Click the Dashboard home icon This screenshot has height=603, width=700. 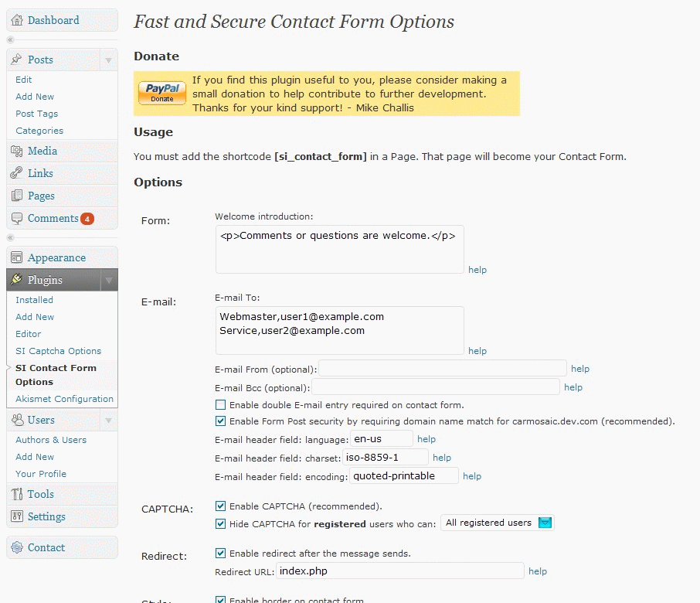pyautogui.click(x=17, y=20)
